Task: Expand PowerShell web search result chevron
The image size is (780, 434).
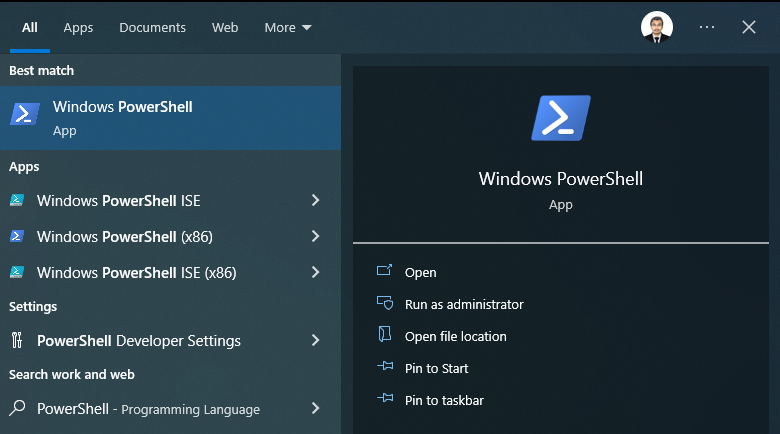Action: tap(315, 408)
